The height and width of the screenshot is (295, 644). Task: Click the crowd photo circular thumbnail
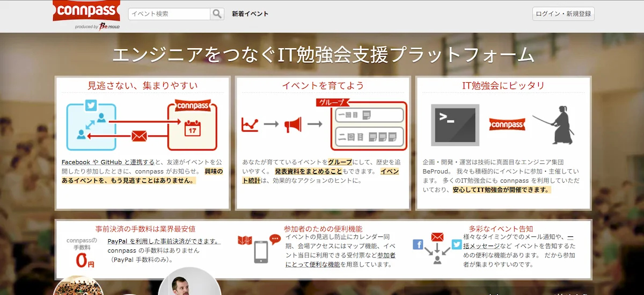click(x=78, y=286)
